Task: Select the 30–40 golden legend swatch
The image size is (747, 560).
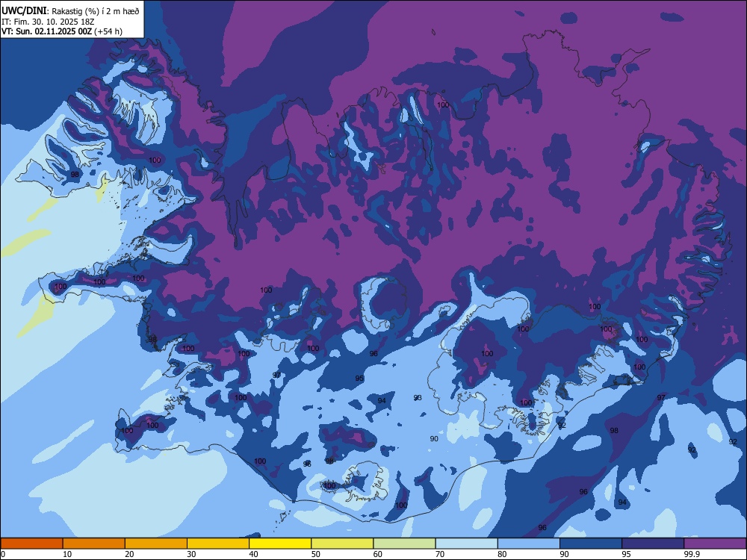Action: click(x=218, y=544)
